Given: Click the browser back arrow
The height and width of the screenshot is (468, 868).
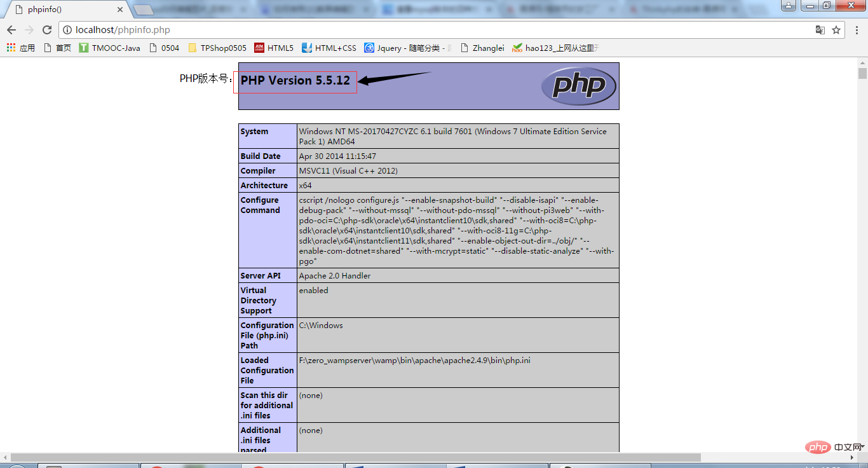Looking at the screenshot, I should tap(11, 29).
